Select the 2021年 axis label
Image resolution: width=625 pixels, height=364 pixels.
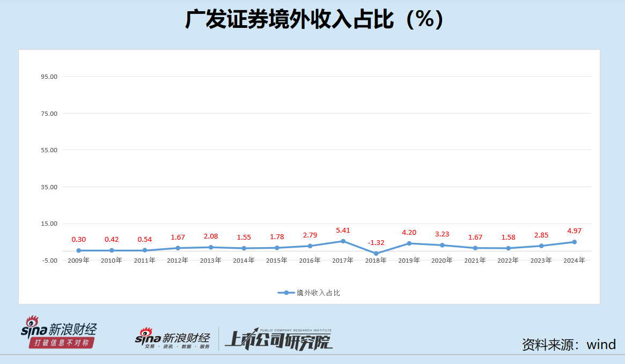475,259
